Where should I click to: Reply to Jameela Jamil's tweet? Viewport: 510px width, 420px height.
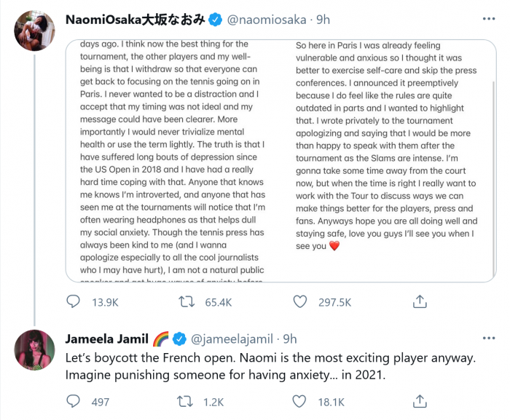[x=74, y=401]
